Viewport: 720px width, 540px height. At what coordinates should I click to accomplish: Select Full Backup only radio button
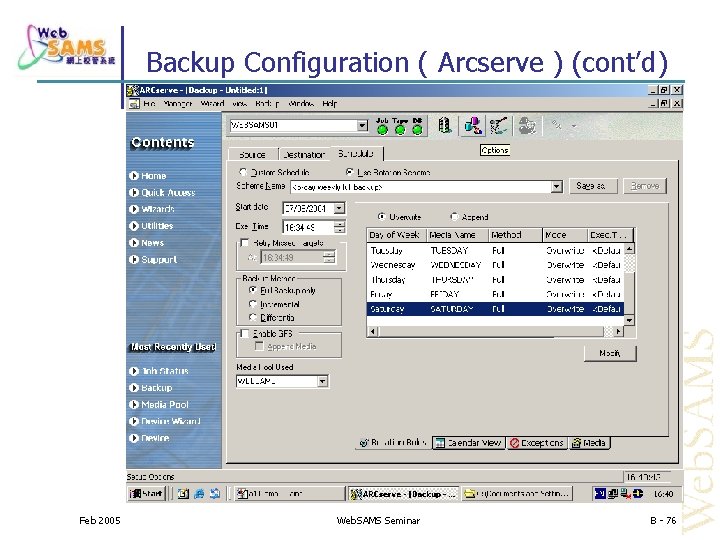pos(253,290)
